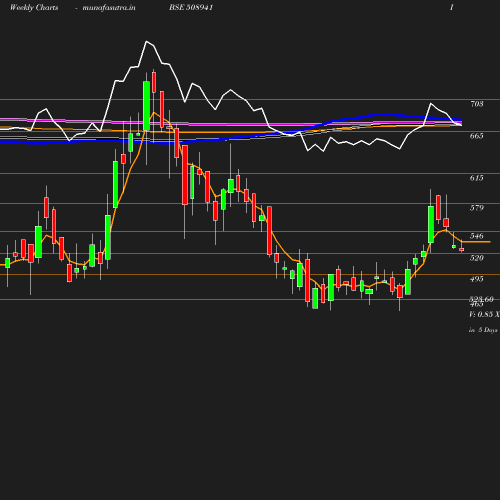Click the 'V: 0.85 X' volume text
The height and width of the screenshot is (500, 500).
click(x=484, y=314)
